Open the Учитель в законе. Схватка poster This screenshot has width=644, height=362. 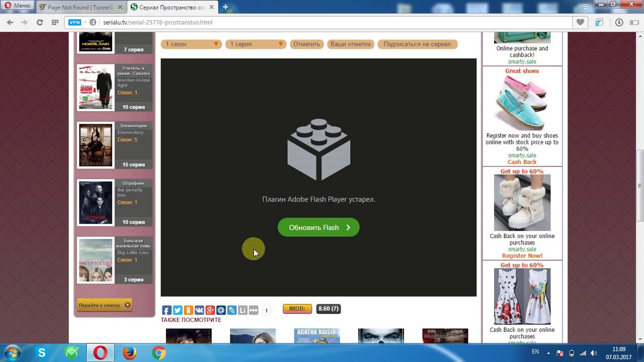point(96,87)
